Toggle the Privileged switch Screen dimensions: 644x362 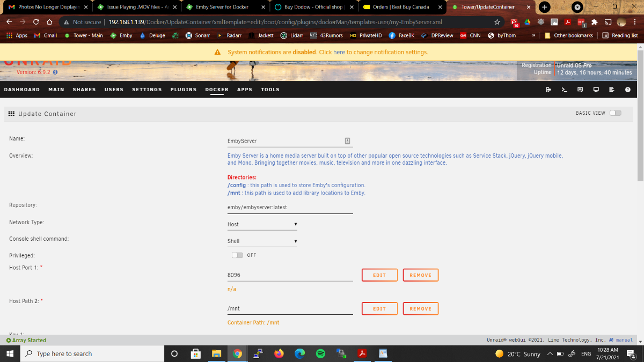point(237,255)
